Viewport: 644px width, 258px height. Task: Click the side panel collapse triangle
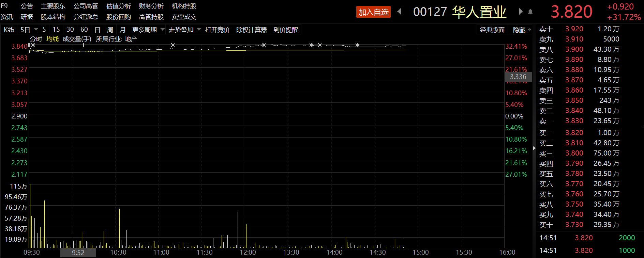click(x=534, y=148)
